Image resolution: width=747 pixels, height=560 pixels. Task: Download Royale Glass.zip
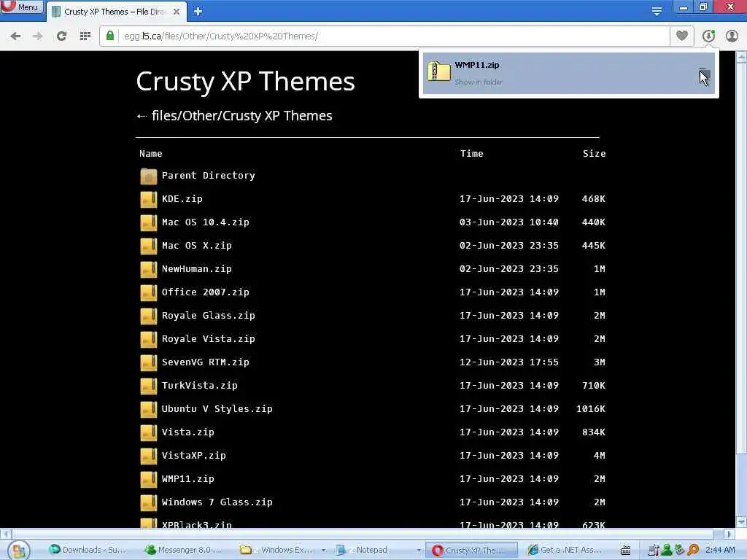pos(208,315)
